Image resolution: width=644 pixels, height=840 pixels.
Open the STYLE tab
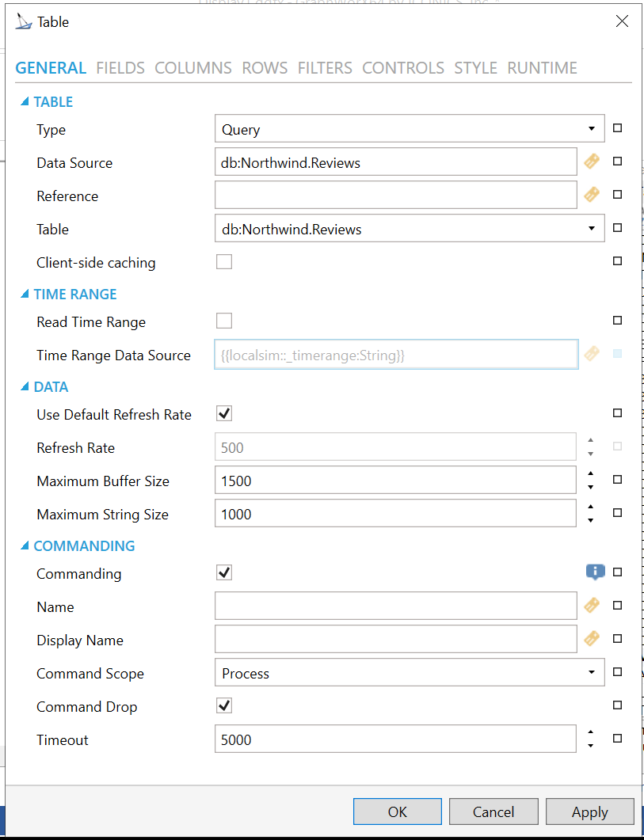pos(475,68)
